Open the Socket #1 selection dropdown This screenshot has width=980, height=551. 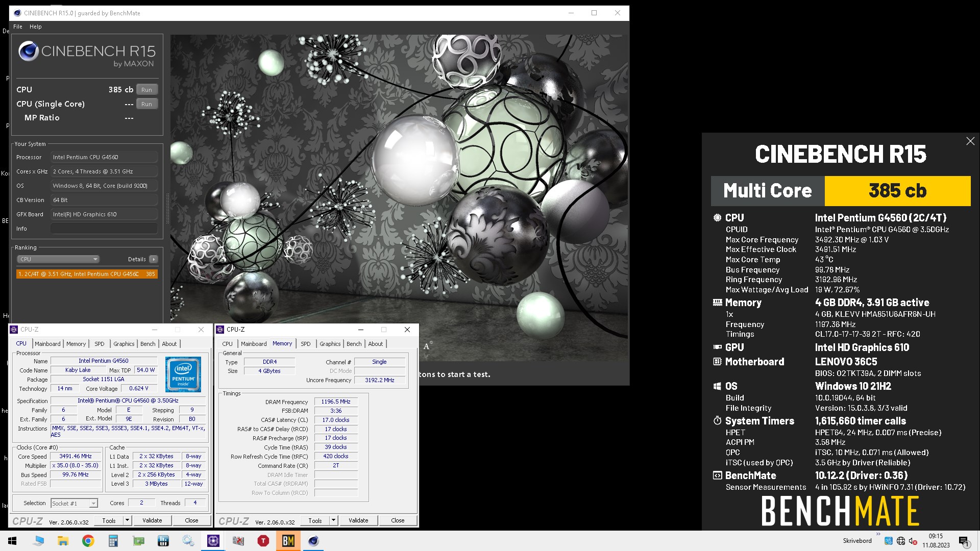[75, 504]
